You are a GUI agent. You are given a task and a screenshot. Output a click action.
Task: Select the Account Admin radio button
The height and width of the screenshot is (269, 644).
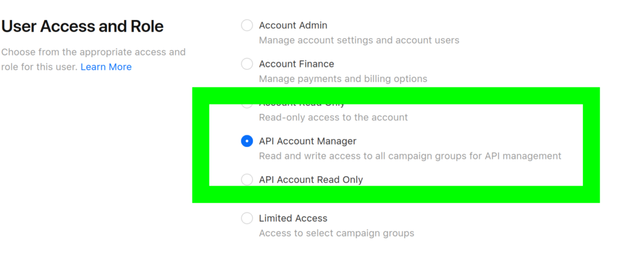click(x=247, y=25)
